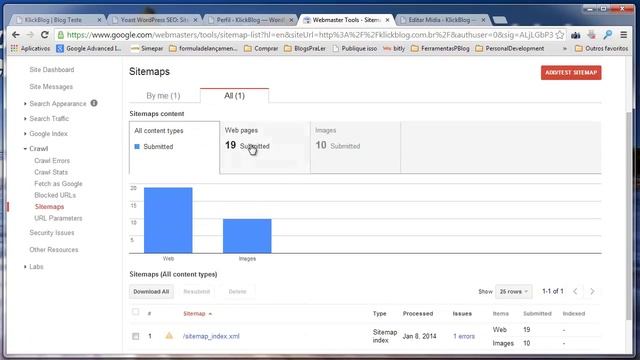Open the Aplicativos apps grid icon
This screenshot has width=640, height=360.
(x=14, y=48)
